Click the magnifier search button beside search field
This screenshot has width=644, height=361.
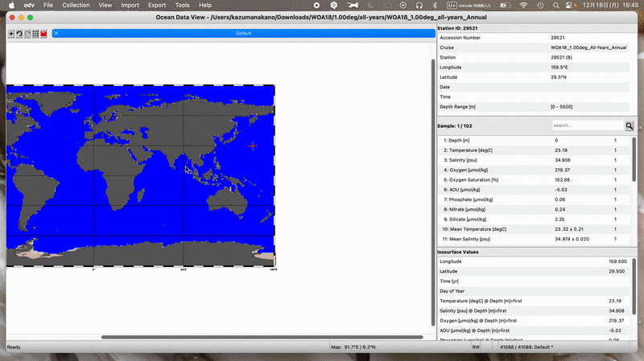630,125
